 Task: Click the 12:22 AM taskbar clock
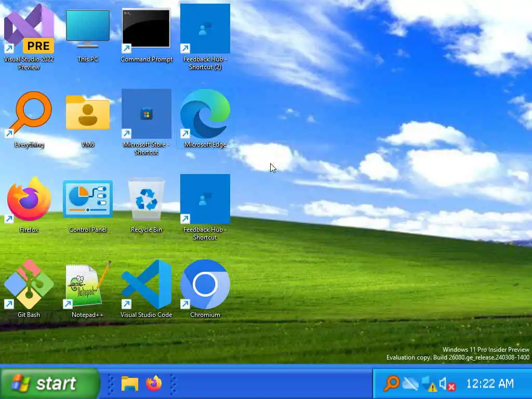[490, 384]
